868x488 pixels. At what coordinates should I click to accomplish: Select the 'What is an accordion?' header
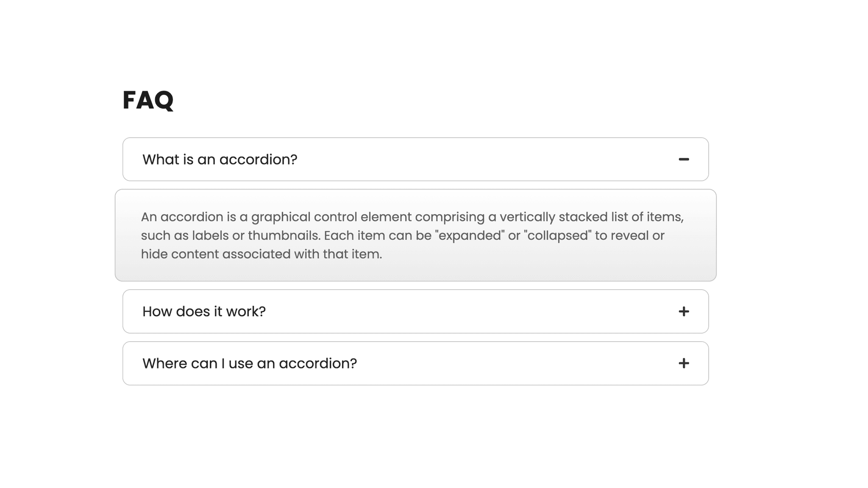(220, 159)
